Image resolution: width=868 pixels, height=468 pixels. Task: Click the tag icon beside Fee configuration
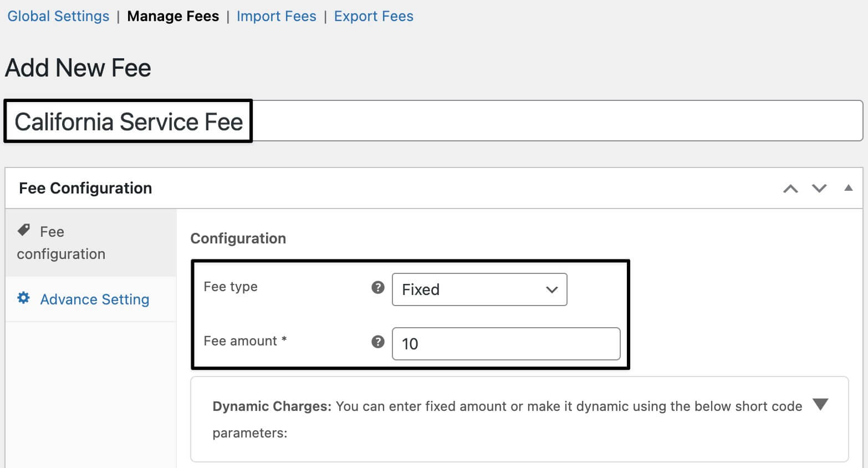pos(24,229)
